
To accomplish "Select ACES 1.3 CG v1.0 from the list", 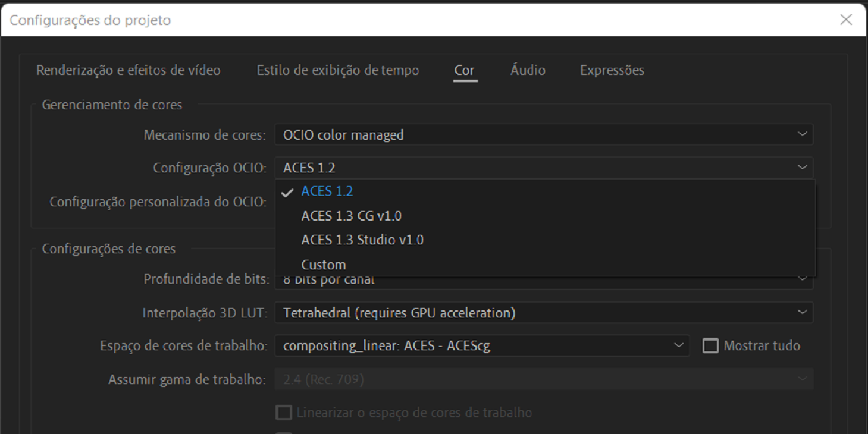I will 352,215.
